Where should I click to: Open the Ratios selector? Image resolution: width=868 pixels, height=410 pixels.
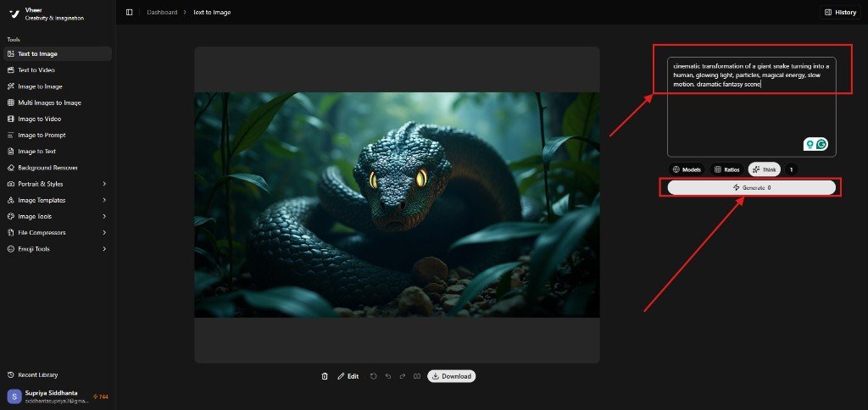pos(726,169)
